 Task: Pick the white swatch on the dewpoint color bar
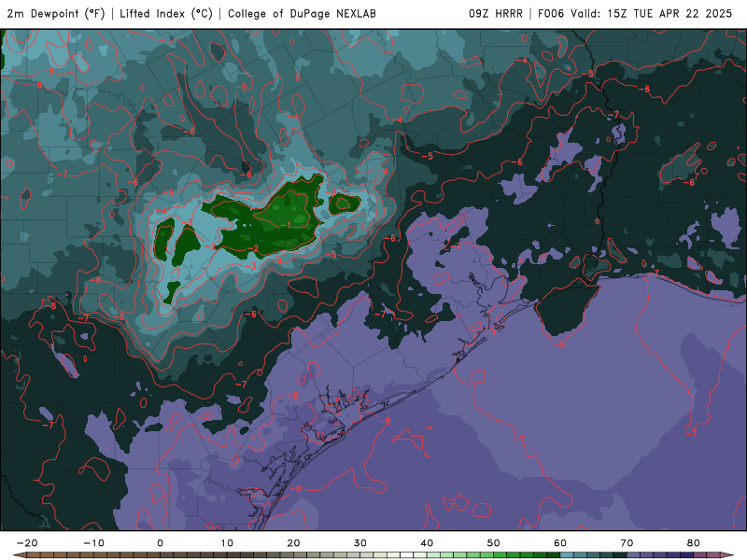(x=407, y=554)
